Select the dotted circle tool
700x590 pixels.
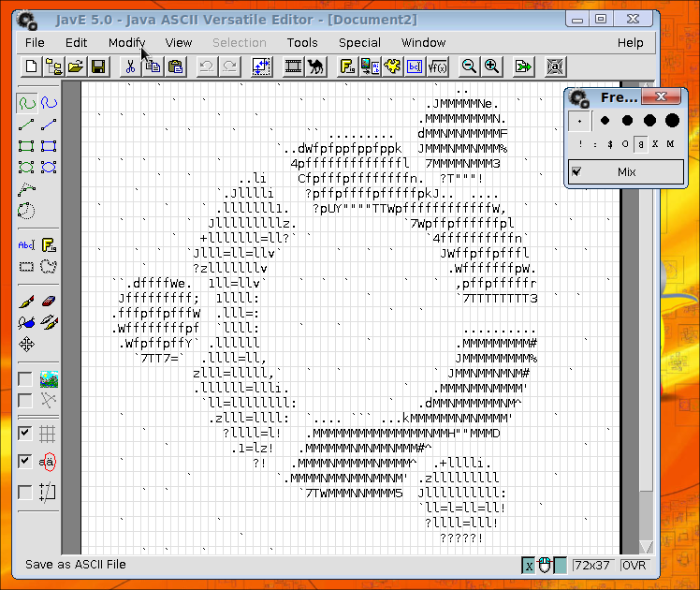tap(27, 211)
